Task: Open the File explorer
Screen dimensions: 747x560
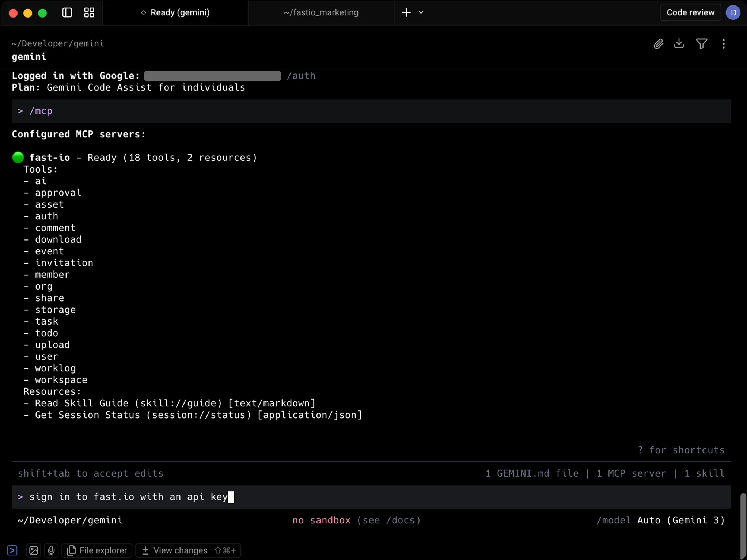Action: pyautogui.click(x=96, y=550)
